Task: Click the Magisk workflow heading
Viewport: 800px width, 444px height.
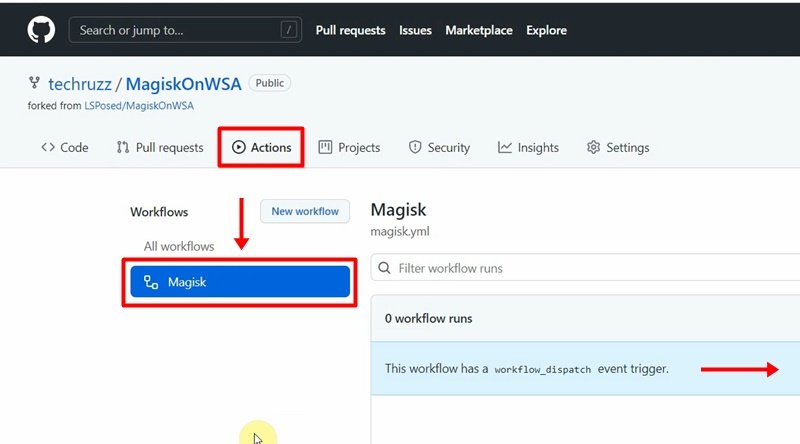Action: pos(398,210)
